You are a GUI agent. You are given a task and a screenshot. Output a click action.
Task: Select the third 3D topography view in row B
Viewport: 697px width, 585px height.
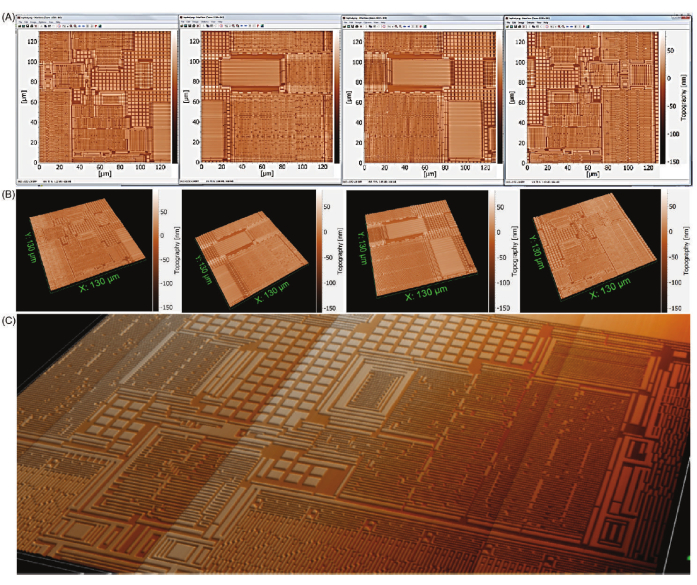coord(417,251)
